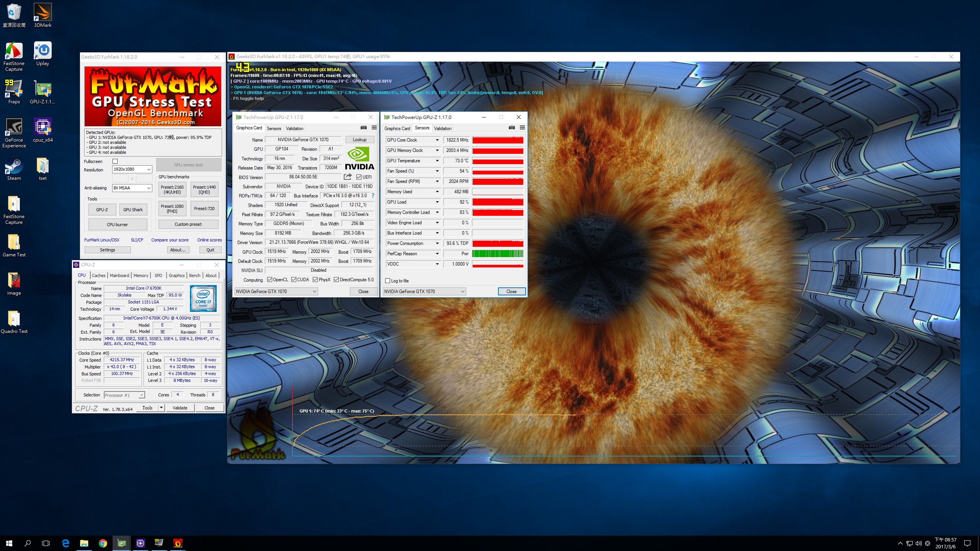Open the Fraps desktop icon
This screenshot has width=980, height=551.
(14, 92)
